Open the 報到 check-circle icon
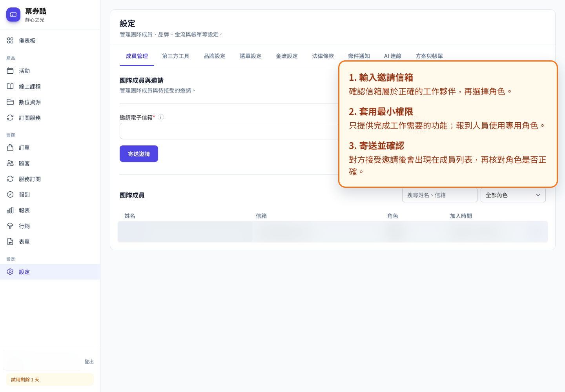The image size is (565, 392). (10, 194)
